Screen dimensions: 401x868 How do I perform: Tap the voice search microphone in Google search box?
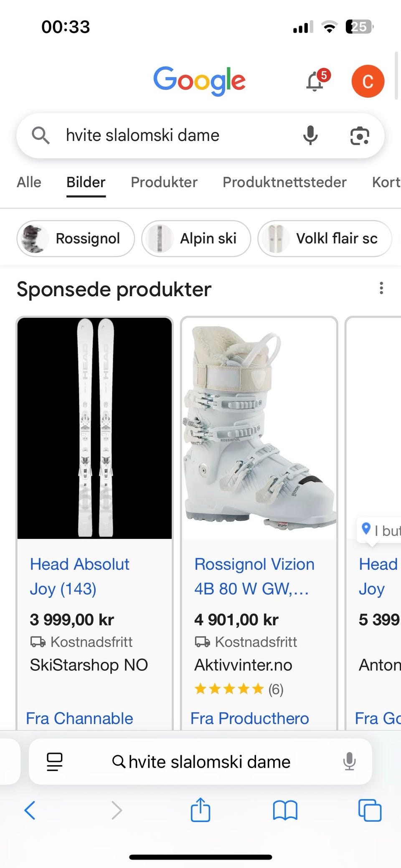pos(310,136)
